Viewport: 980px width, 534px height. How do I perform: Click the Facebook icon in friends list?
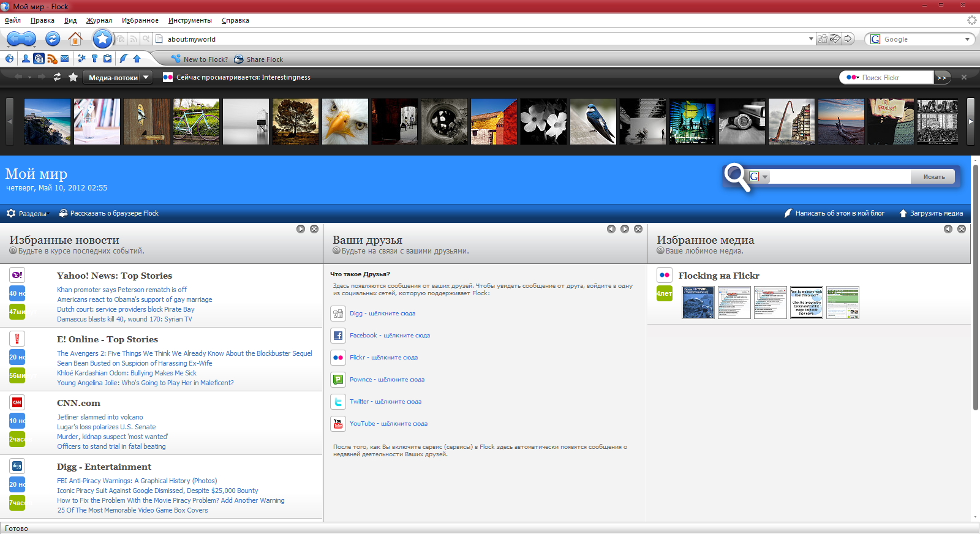[338, 336]
